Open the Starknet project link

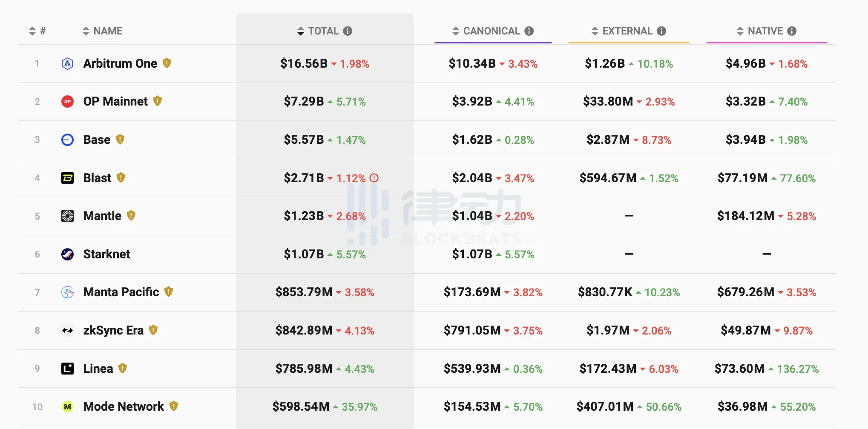[x=106, y=254]
